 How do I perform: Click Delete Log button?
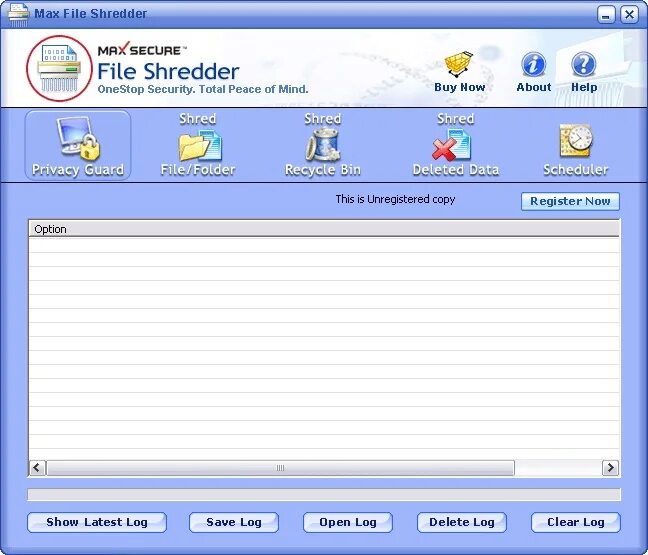(x=462, y=522)
